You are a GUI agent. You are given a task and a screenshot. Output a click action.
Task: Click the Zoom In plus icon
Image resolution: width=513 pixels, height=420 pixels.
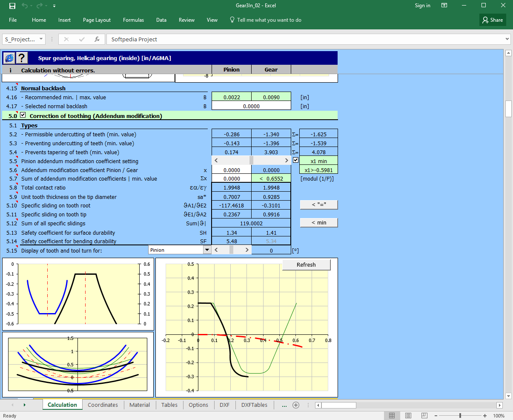(484, 415)
